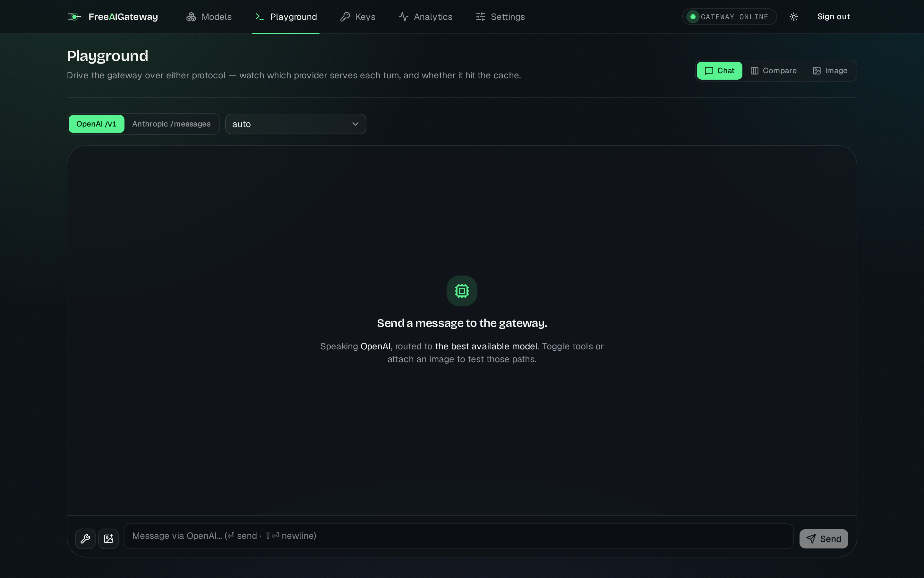Sign out of the account
The height and width of the screenshot is (578, 924).
(x=834, y=17)
